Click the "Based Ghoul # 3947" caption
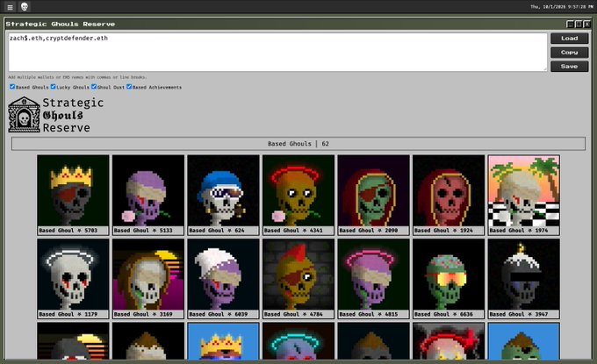597x364 pixels. coord(519,314)
